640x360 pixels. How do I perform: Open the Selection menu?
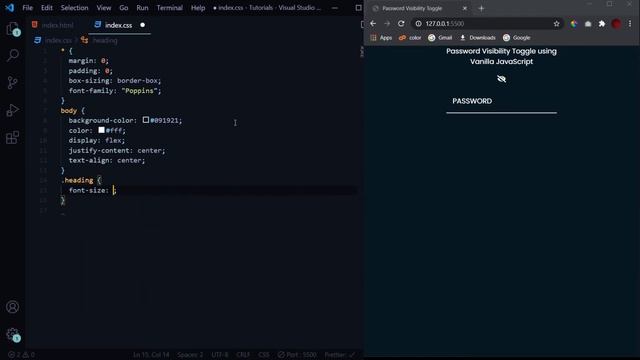click(74, 8)
